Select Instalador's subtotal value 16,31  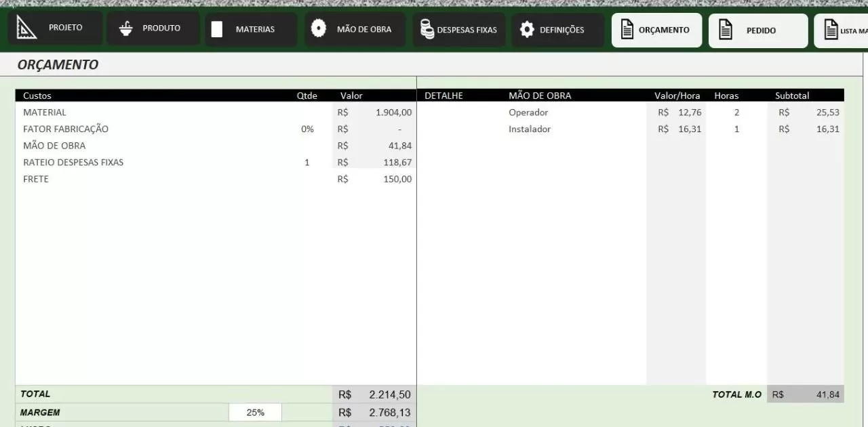click(x=828, y=129)
